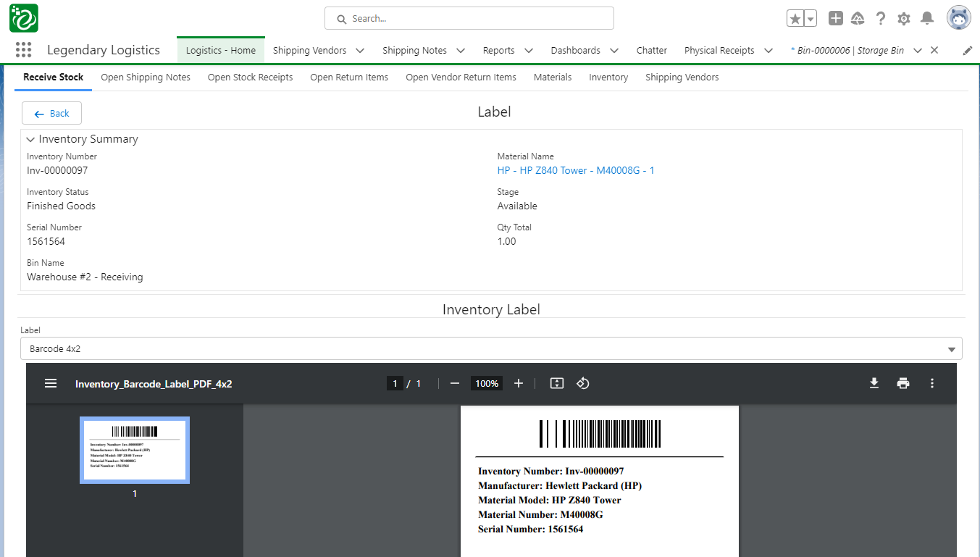This screenshot has height=557, width=980.
Task: Open the Shipping Vendors nav tab
Action: pyautogui.click(x=309, y=50)
